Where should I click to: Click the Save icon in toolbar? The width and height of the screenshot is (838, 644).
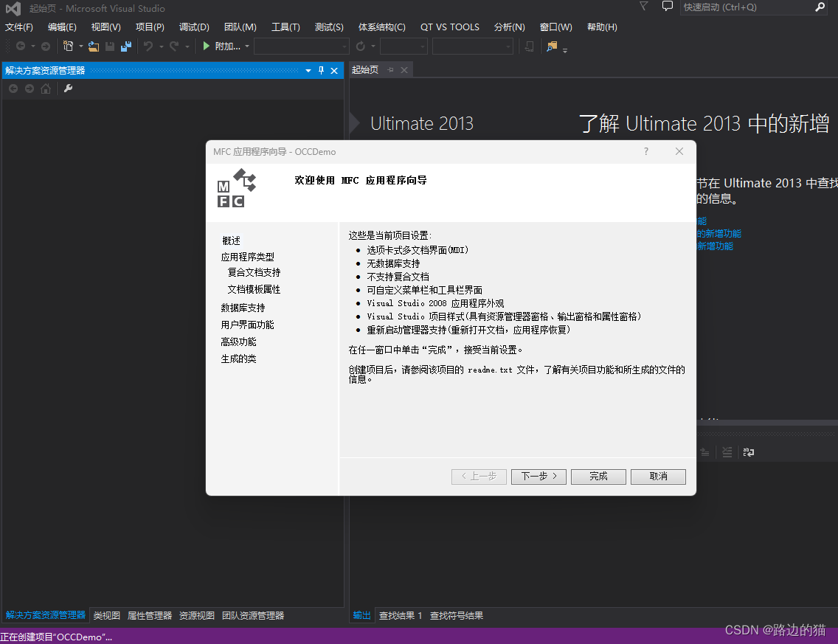coord(110,46)
